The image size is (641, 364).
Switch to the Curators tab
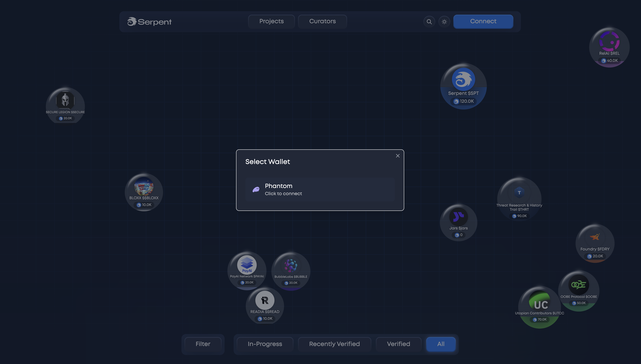point(322,22)
